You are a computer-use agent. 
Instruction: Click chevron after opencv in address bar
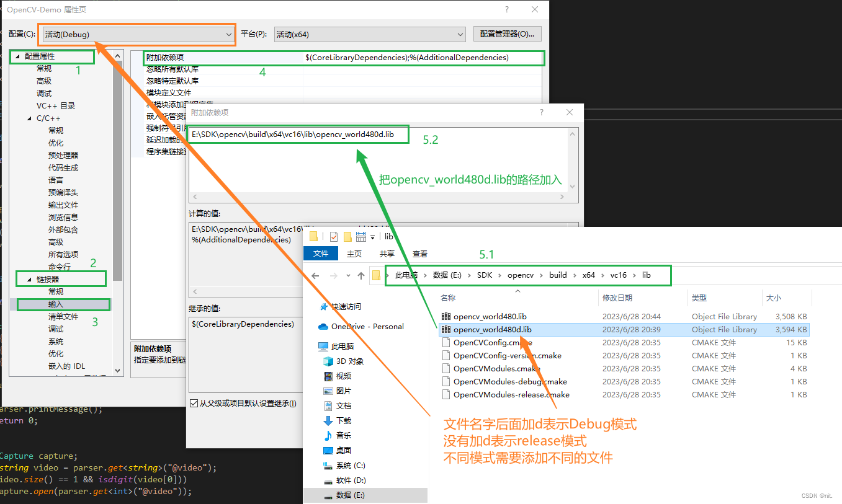[542, 275]
